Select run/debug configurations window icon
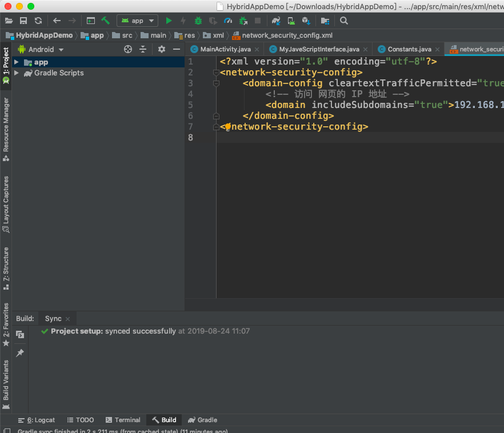Viewport: 504px width, 433px height. point(91,21)
